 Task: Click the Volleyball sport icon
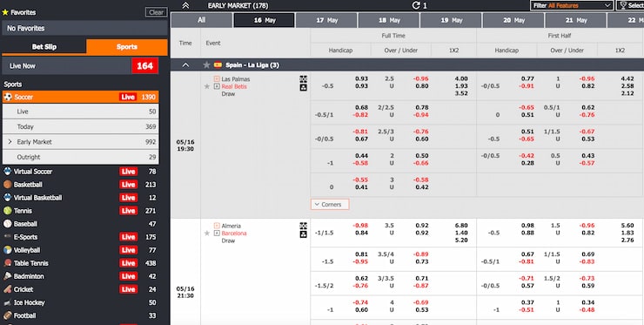(x=7, y=250)
